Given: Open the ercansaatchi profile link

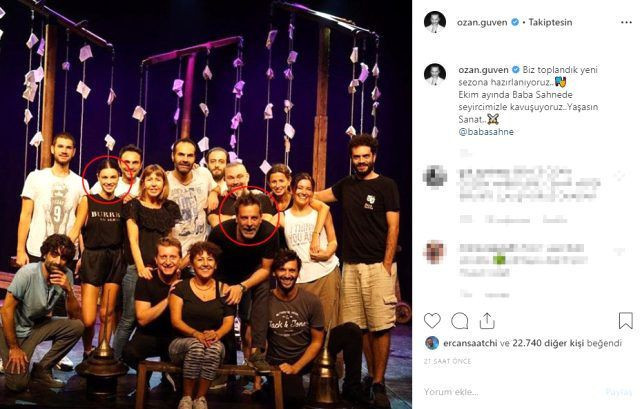Looking at the screenshot, I should click(470, 343).
